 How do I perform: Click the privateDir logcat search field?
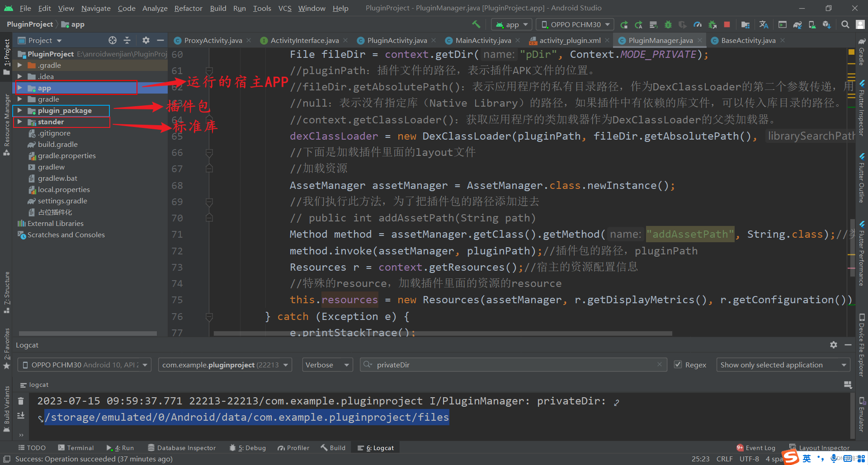513,365
